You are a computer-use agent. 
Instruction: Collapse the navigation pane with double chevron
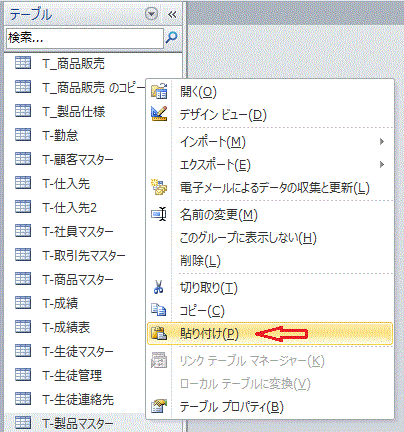172,14
